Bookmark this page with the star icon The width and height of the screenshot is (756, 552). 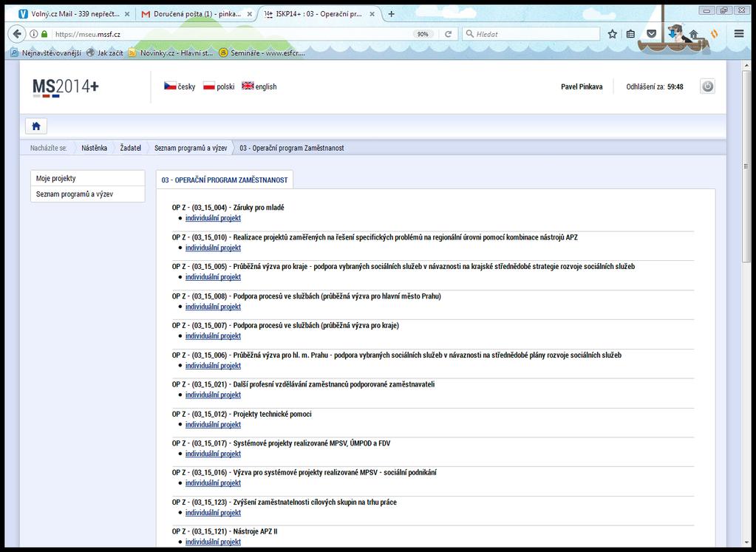point(613,34)
